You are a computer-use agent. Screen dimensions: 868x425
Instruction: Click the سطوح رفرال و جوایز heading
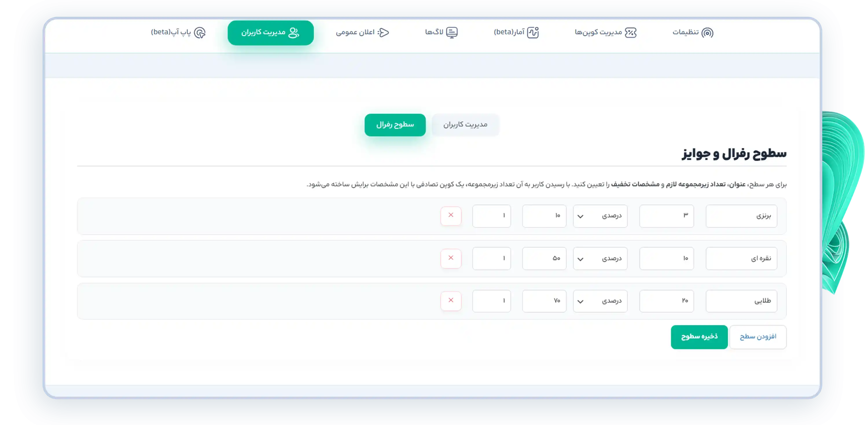click(x=734, y=154)
